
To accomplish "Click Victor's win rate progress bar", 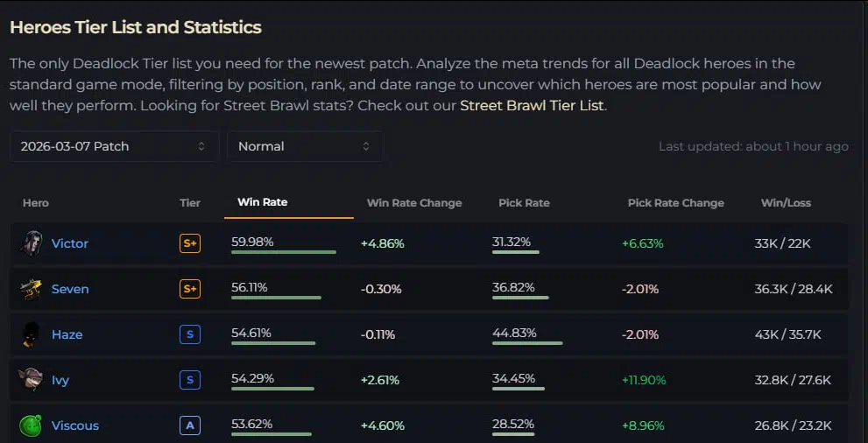I will [x=284, y=252].
